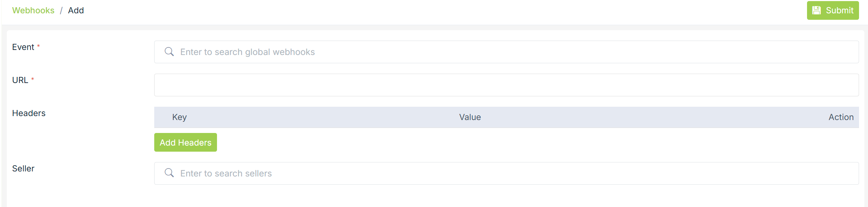Click the floppy disk save icon

click(817, 10)
